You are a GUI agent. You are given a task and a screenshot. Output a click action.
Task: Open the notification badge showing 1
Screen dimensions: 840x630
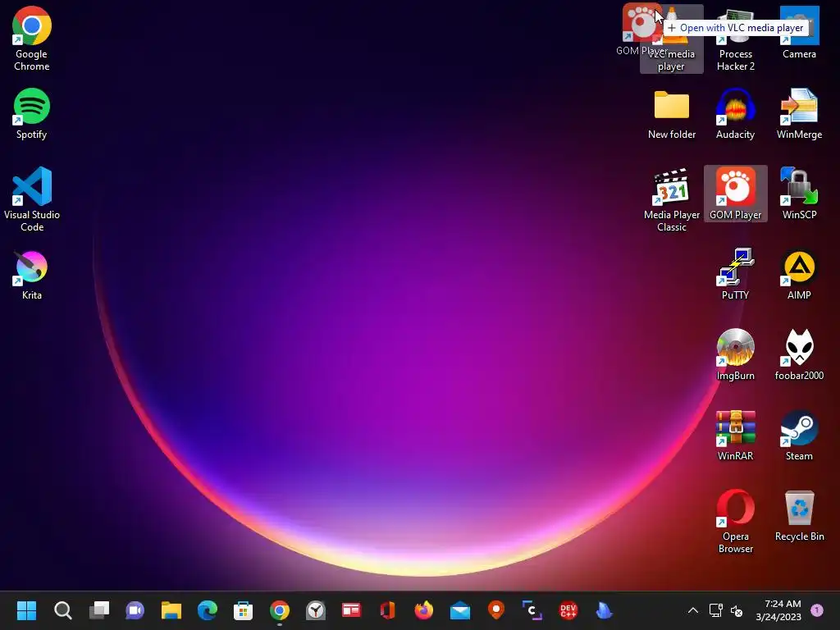[x=817, y=610]
